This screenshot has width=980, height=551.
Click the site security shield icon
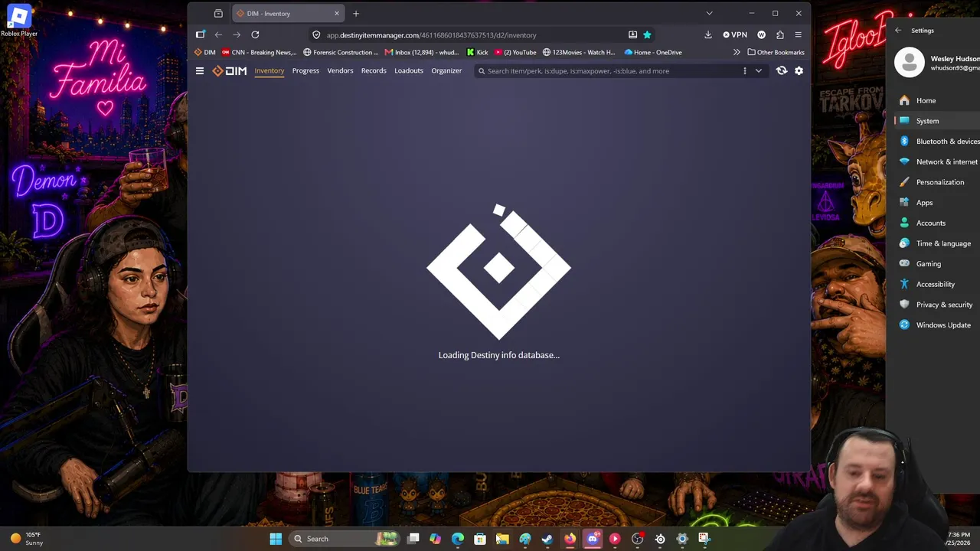[316, 34]
